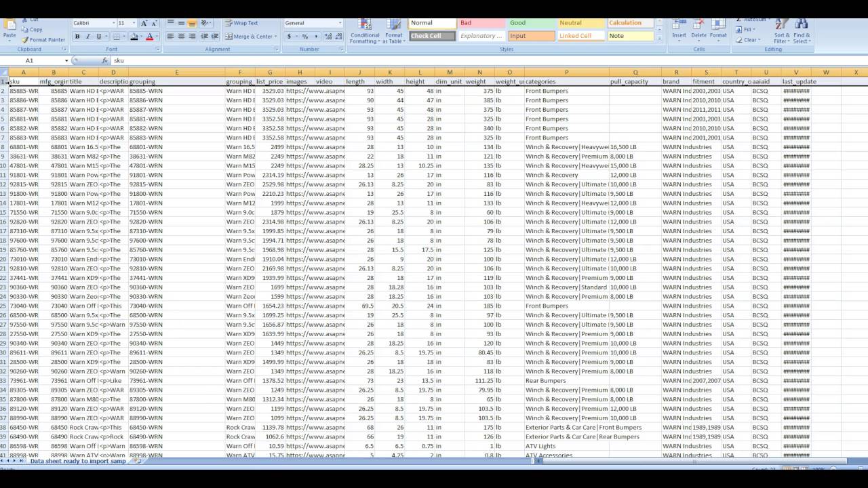Copy the selection with the Copy button
Screen dimensions: 868x488
coord(32,30)
